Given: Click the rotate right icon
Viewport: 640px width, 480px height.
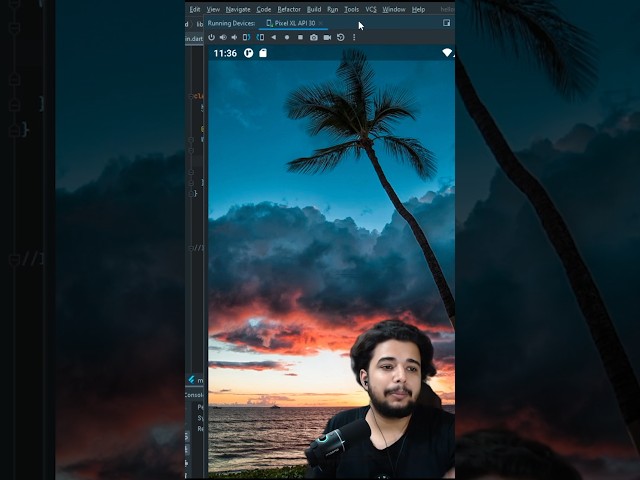Looking at the screenshot, I should (260, 37).
